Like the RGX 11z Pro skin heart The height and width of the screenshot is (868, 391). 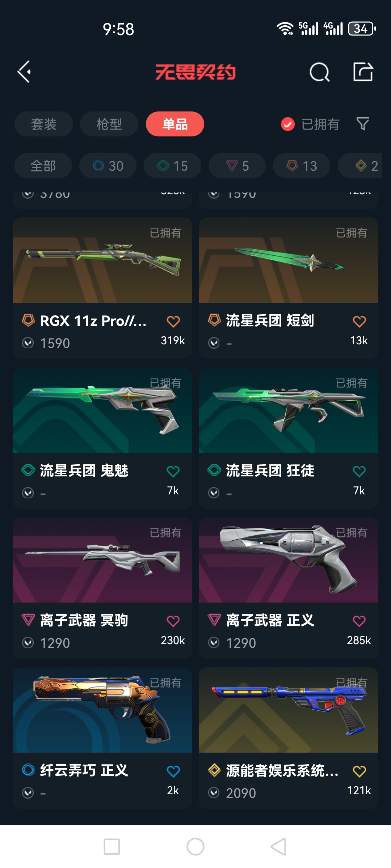[173, 321]
